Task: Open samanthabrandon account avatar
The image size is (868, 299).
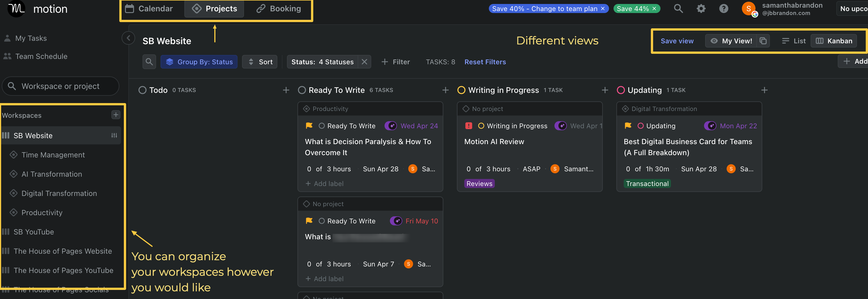Action: tap(748, 9)
